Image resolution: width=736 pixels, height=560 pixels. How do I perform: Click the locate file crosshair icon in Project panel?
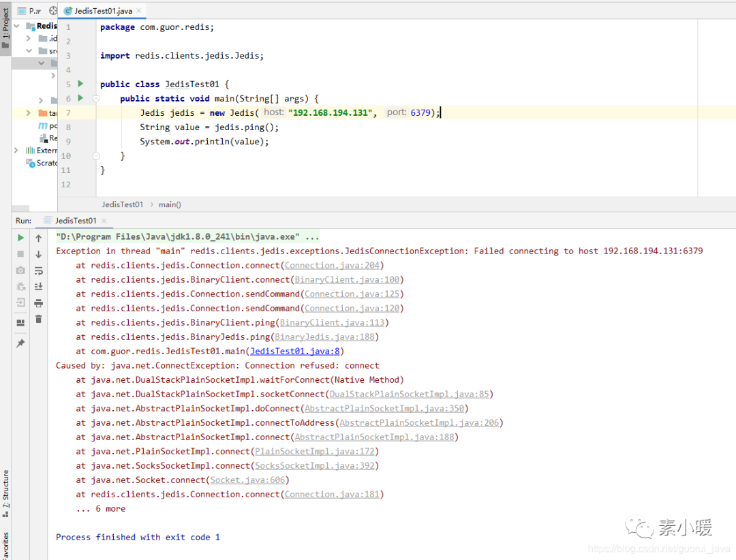53,10
